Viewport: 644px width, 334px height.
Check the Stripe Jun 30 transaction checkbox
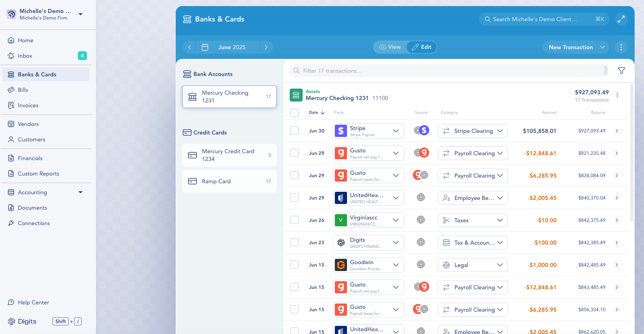point(295,130)
